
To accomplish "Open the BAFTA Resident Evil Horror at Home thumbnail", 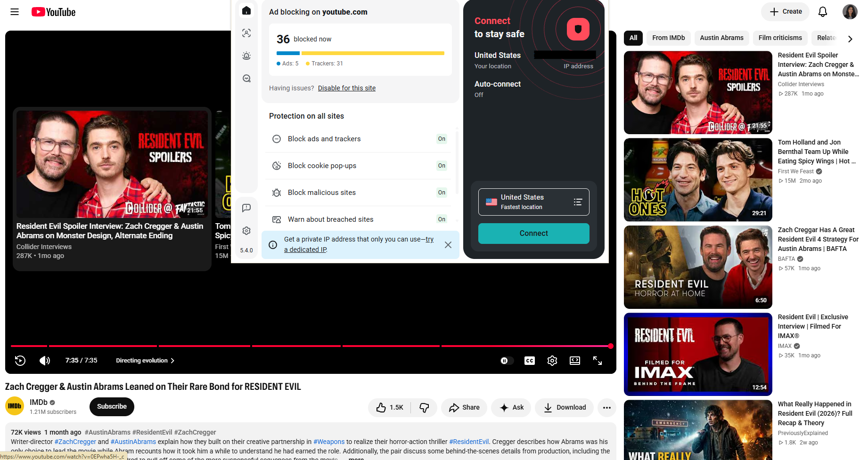I will click(x=698, y=267).
